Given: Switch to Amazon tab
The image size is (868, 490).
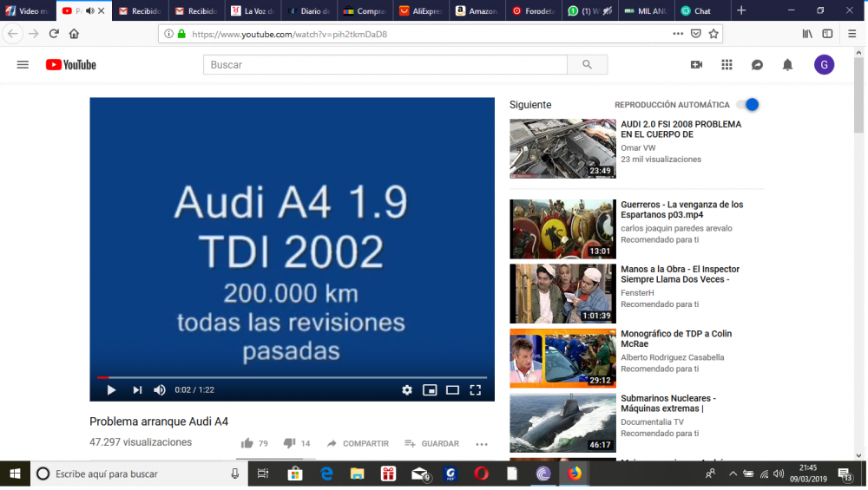Looking at the screenshot, I should tap(477, 11).
